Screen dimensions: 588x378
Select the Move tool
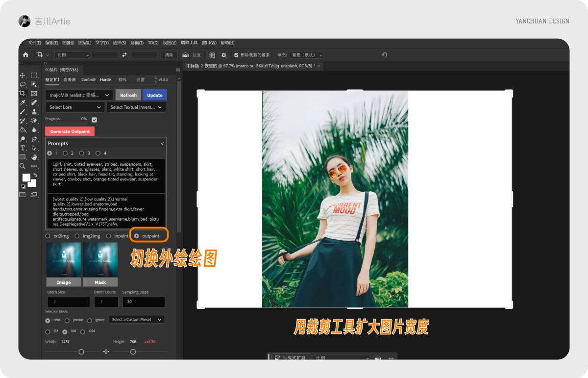tap(22, 75)
